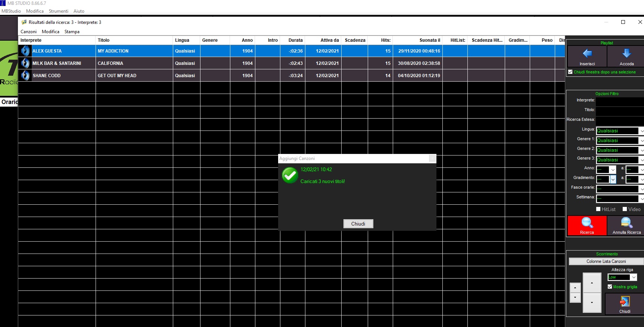Click the Accoda blue down arrow icon
Image resolution: width=644 pixels, height=327 pixels.
point(626,54)
